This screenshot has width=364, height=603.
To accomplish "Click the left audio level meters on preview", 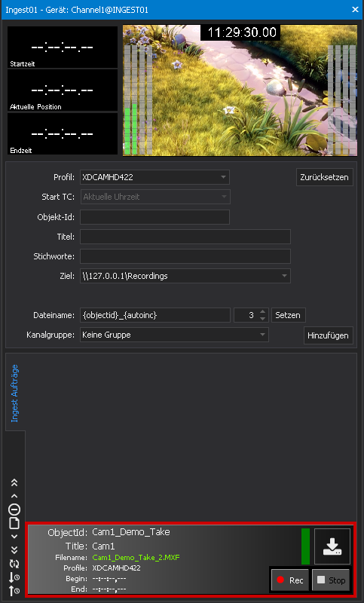I will click(x=139, y=99).
